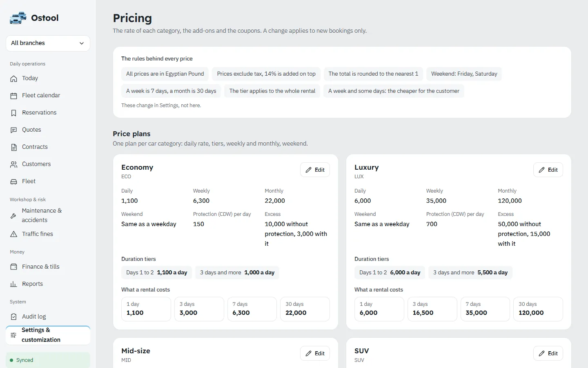
Task: Click the Customers people icon
Action: [14, 164]
